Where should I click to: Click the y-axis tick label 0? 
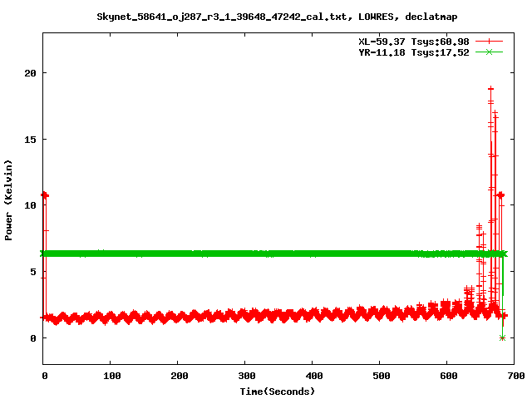[x=33, y=338]
